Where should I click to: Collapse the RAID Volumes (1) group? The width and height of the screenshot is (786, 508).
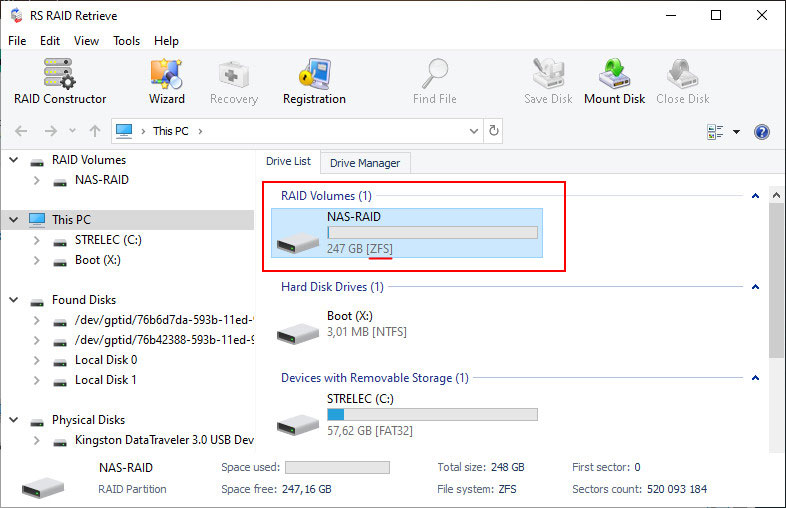coord(755,196)
